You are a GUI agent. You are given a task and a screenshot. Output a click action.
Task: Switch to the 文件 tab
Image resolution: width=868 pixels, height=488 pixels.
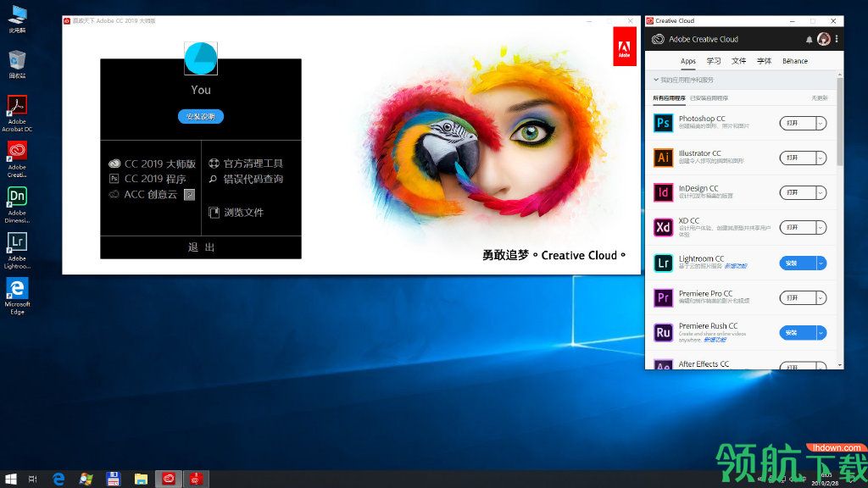tap(739, 61)
